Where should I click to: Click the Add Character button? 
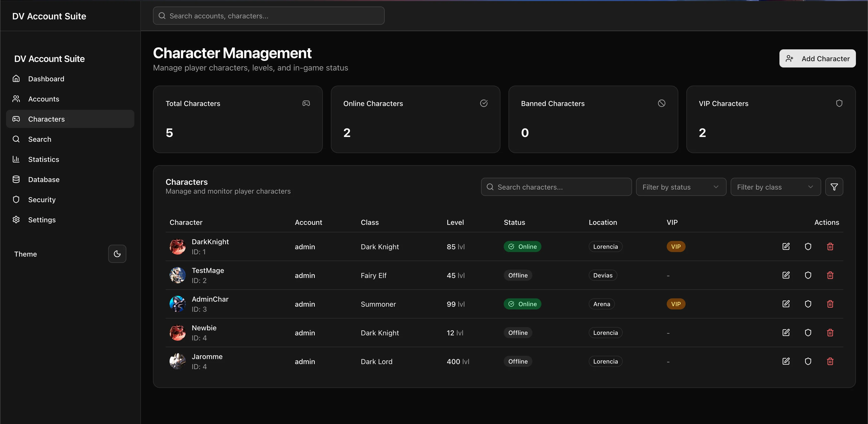pos(817,58)
